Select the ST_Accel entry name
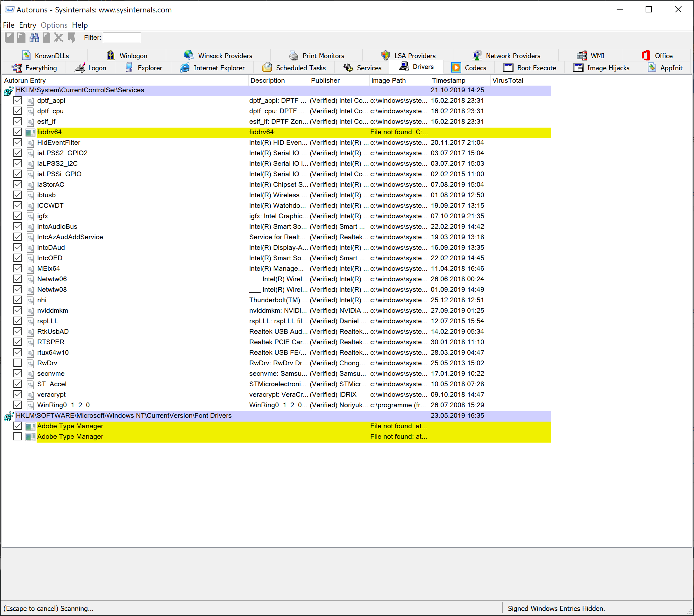Image resolution: width=694 pixels, height=616 pixels. (x=52, y=384)
